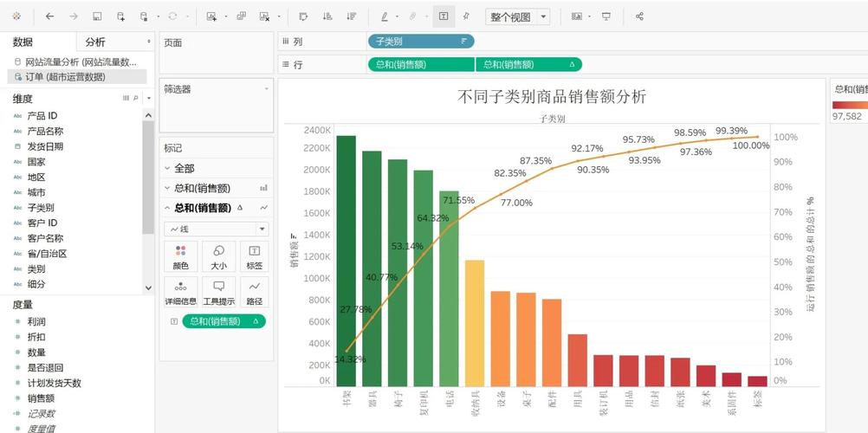Click the 大小 marks button

pos(218,257)
